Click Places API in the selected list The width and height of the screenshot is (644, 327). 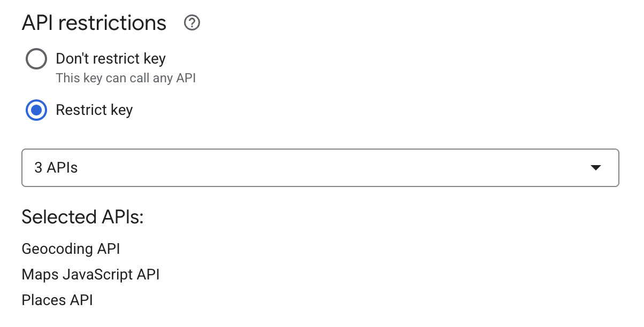pos(57,300)
